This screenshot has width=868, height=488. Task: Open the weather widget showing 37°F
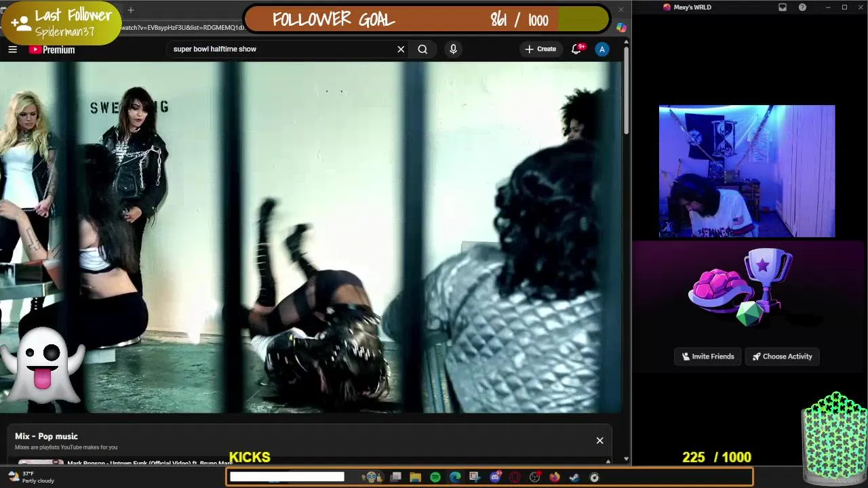click(x=31, y=477)
